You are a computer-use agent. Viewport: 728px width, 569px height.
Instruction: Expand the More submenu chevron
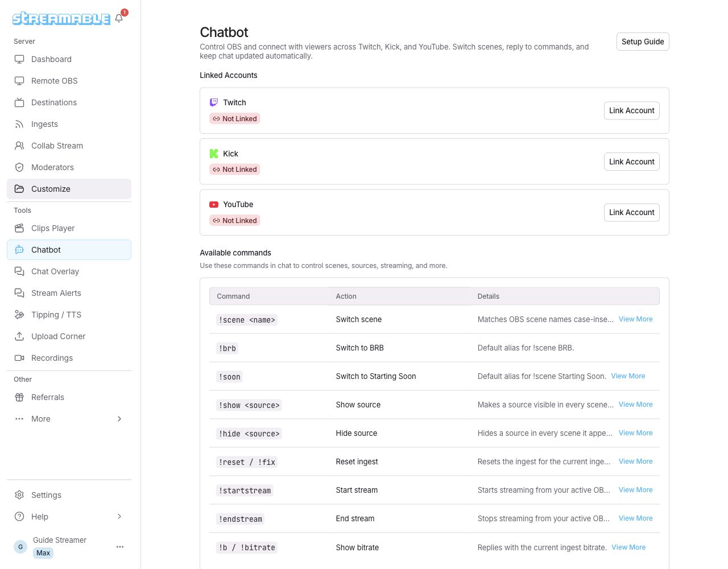coord(119,419)
